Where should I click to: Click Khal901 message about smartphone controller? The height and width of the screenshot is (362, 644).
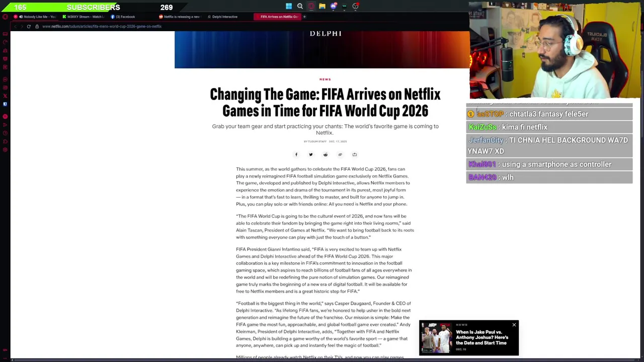[x=549, y=164]
